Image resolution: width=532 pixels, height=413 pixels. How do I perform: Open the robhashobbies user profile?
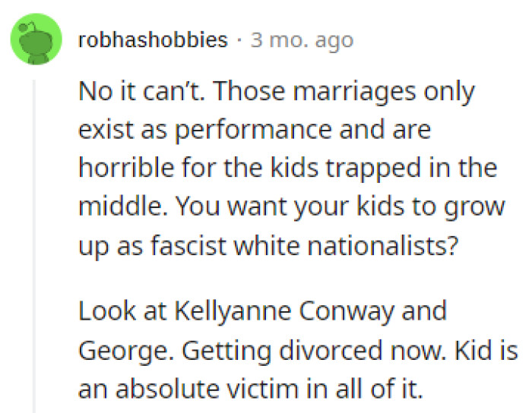pos(153,39)
